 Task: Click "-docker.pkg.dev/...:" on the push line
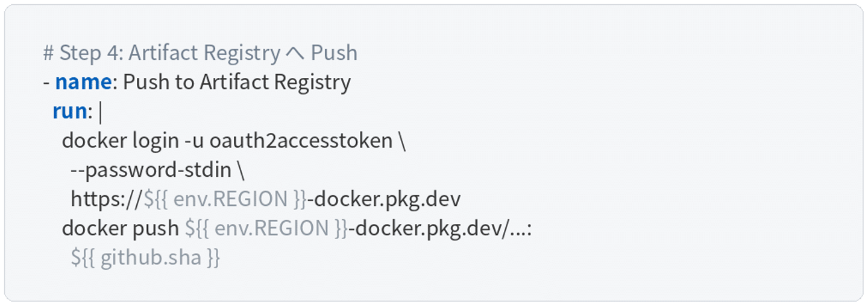click(x=440, y=228)
